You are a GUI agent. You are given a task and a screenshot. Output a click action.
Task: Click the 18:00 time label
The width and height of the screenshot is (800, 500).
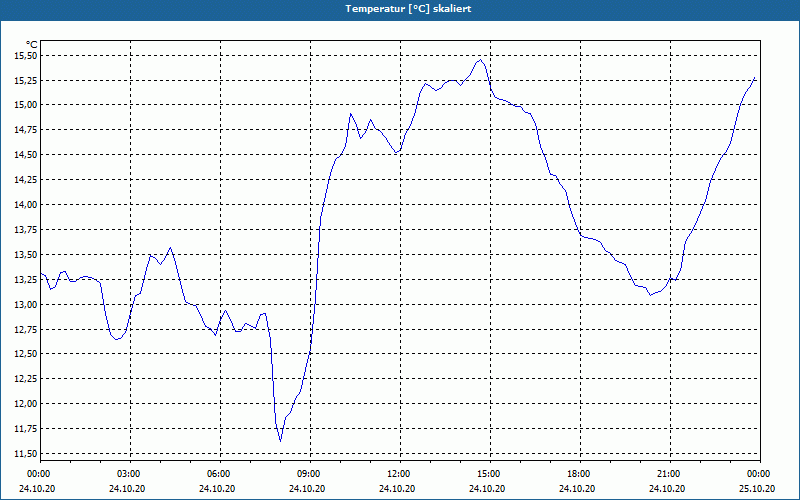[x=580, y=474]
